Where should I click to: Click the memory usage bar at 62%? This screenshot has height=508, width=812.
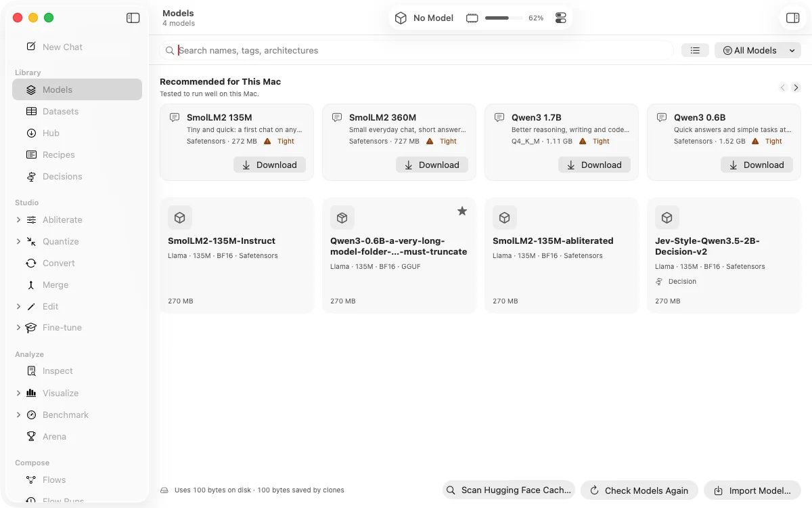[503, 18]
